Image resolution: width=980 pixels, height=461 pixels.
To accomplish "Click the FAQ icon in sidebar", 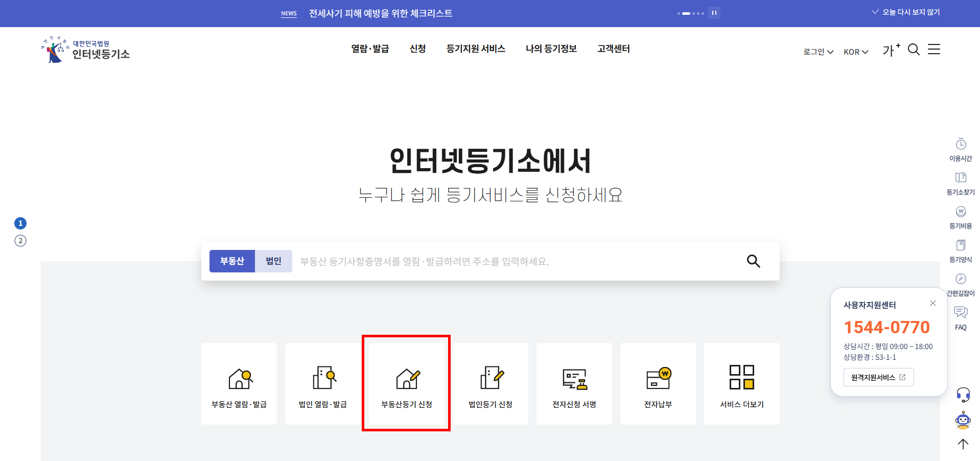I will [x=961, y=318].
